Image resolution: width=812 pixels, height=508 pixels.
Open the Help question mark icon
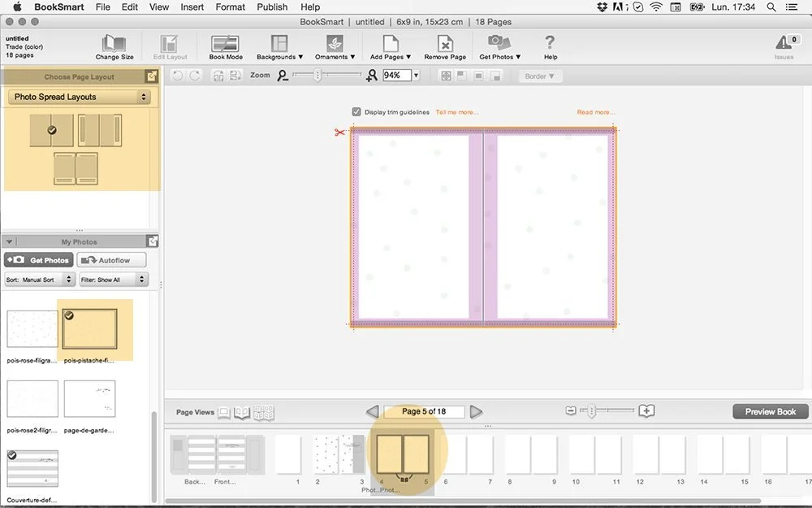[x=550, y=47]
